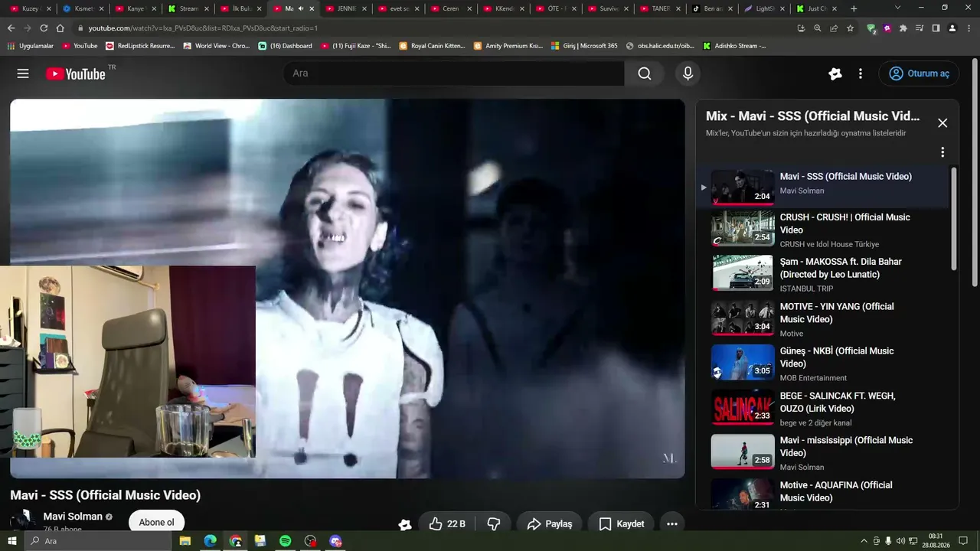Select BEGE - SALINCAK FT. WEGH, OUZO title
Viewport: 980px width, 551px height.
[838, 402]
